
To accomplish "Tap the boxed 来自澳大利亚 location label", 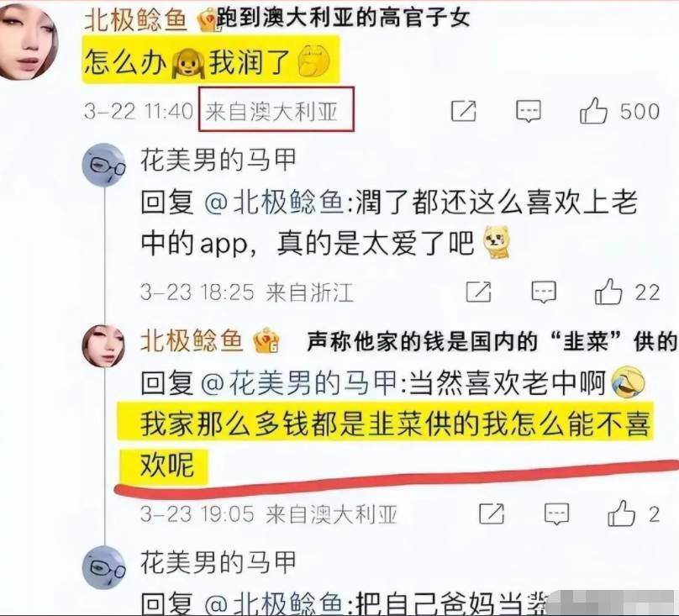I will (276, 109).
